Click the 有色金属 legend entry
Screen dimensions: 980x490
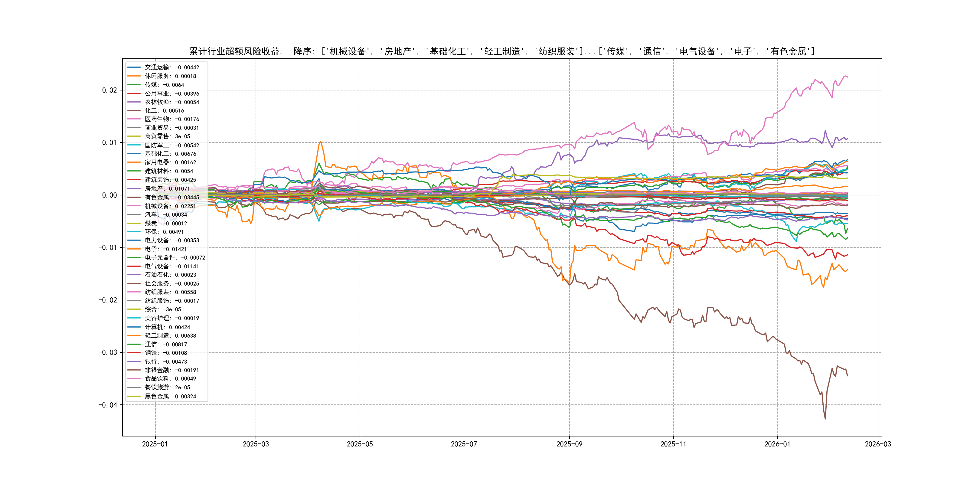tap(171, 197)
